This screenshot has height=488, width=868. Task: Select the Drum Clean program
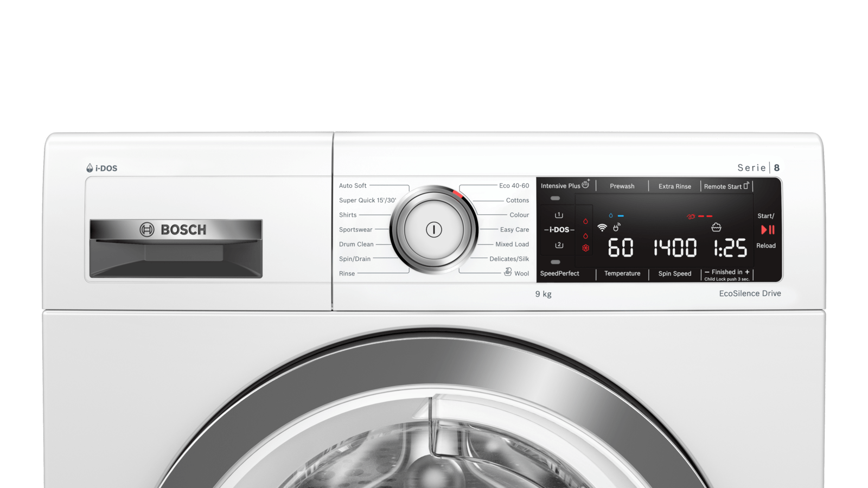point(356,244)
